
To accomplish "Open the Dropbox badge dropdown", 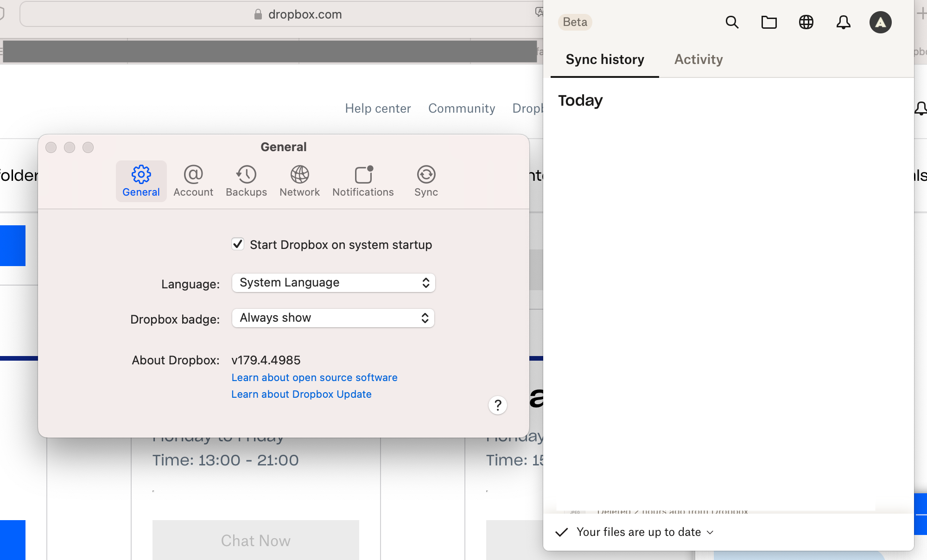I will click(333, 318).
